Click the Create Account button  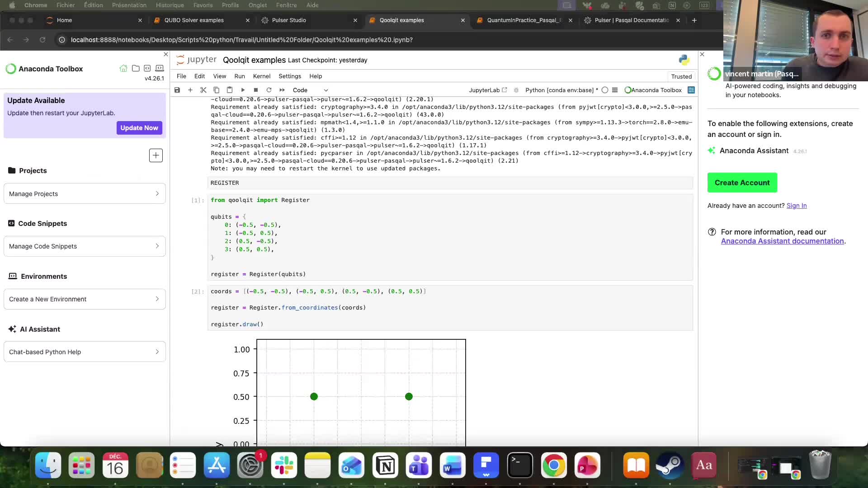coord(742,183)
